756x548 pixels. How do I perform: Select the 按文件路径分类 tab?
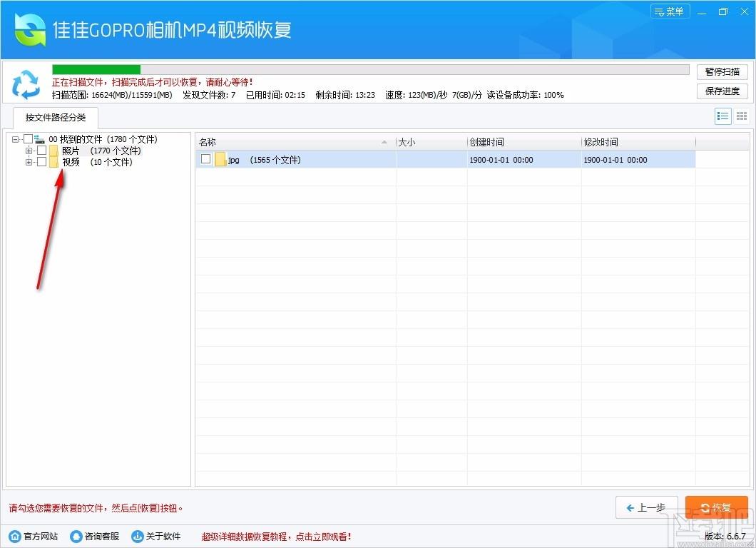coord(56,118)
